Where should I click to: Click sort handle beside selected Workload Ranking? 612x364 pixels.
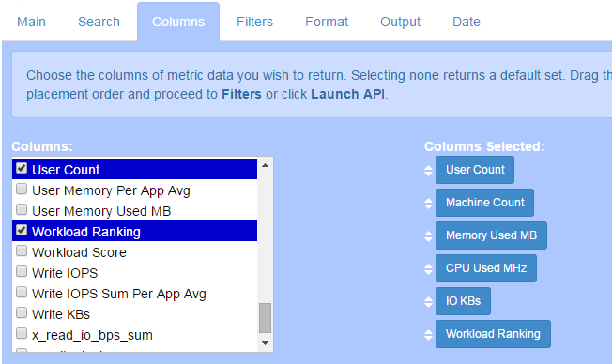click(x=428, y=334)
